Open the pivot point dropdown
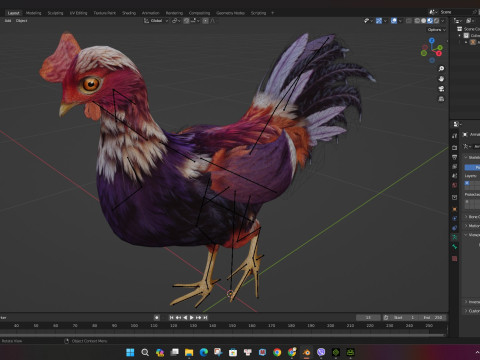Screen dimensions: 480x360 [x=176, y=21]
